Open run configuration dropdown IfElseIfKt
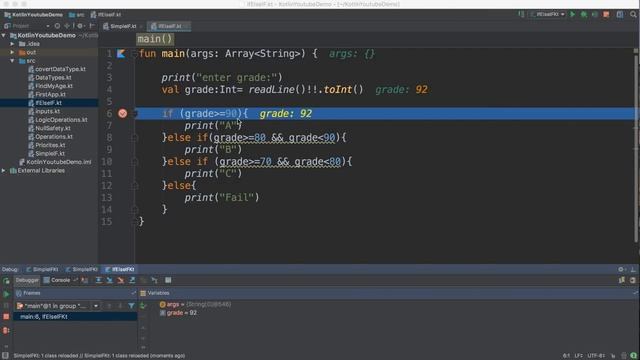This screenshot has width=640, height=360. pyautogui.click(x=548, y=14)
